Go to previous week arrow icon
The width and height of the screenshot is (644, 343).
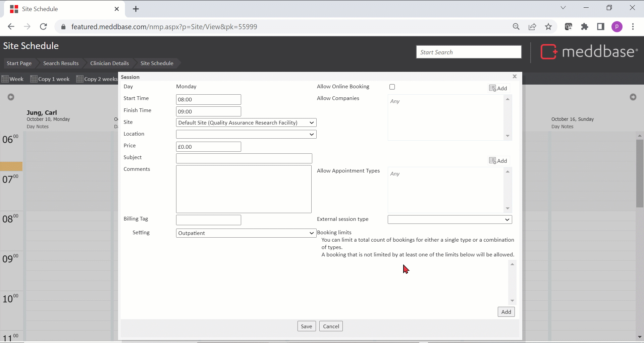[x=11, y=97]
